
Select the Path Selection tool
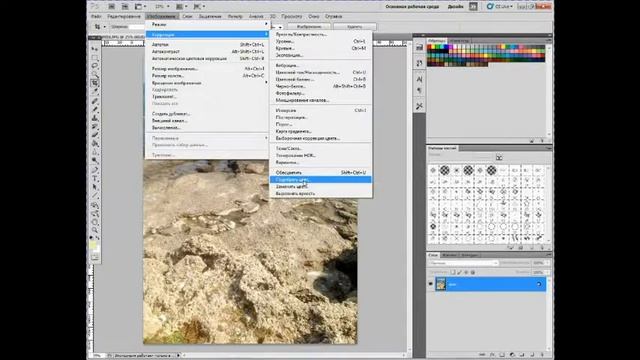(x=95, y=187)
